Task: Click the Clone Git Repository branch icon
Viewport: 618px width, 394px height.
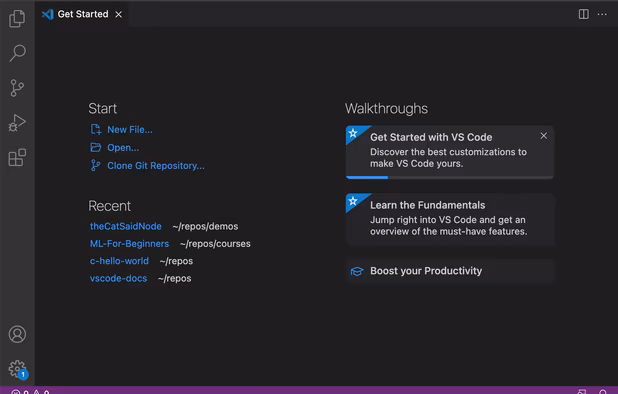Action: [95, 165]
